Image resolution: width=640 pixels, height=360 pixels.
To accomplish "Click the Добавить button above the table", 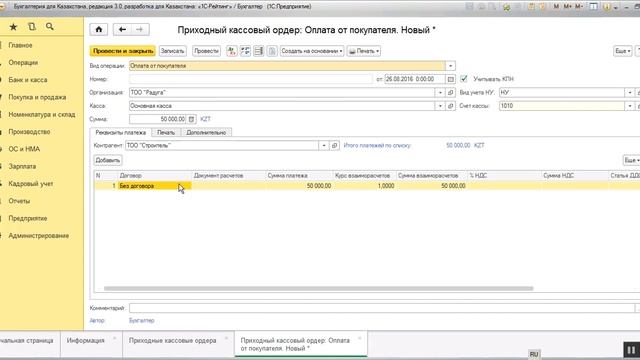I will tap(108, 160).
